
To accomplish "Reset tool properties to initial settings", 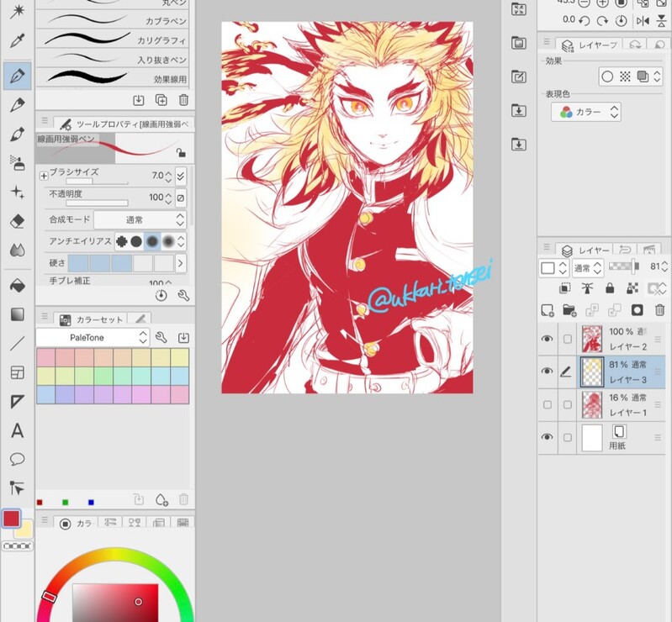I will tap(161, 295).
